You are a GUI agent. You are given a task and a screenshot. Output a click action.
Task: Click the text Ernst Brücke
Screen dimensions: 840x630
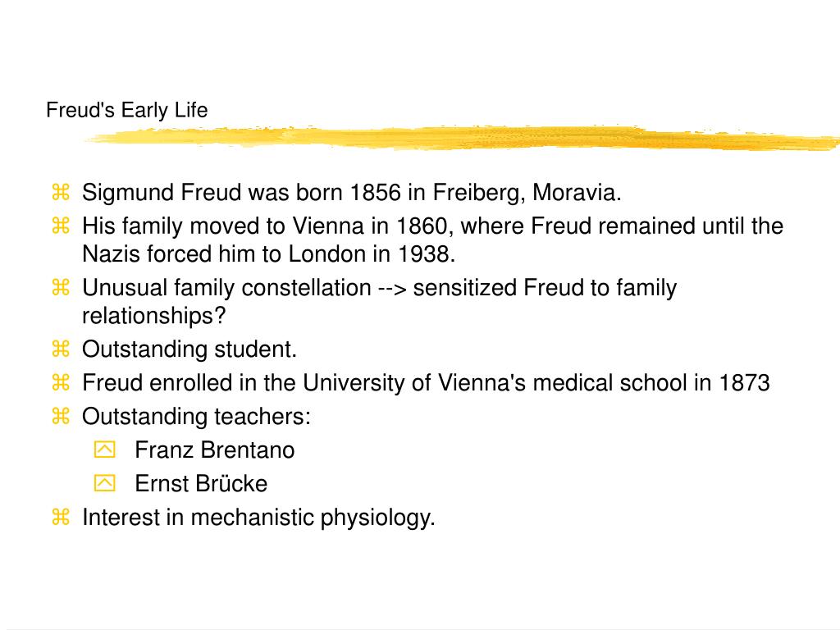click(201, 484)
